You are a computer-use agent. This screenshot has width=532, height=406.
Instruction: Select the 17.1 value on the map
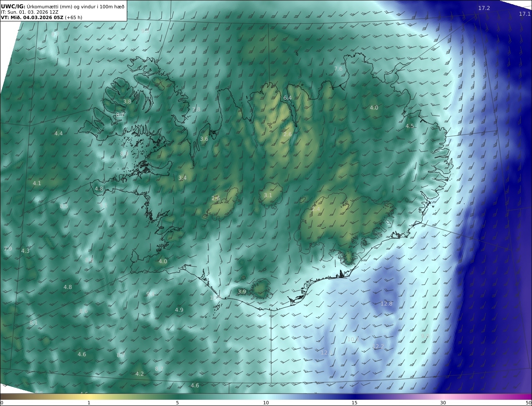[x=525, y=14]
